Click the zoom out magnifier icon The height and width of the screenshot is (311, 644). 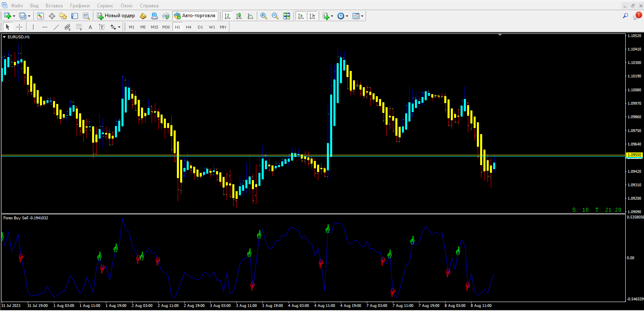pyautogui.click(x=275, y=16)
